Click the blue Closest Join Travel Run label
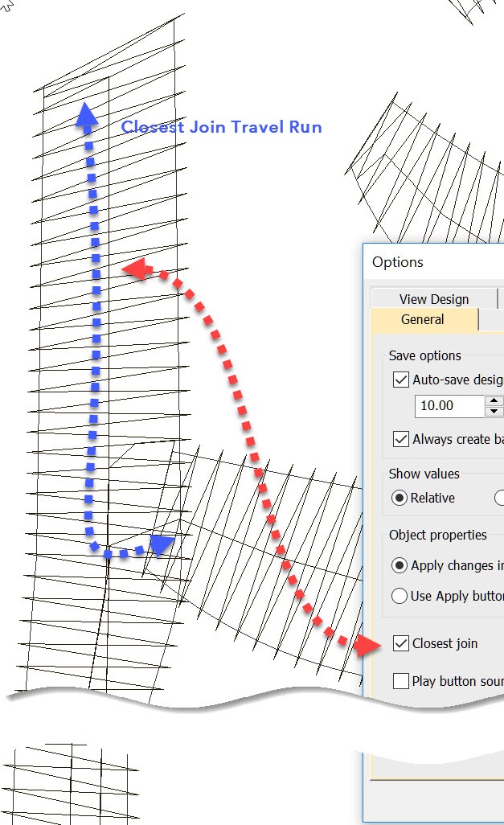 click(x=221, y=127)
